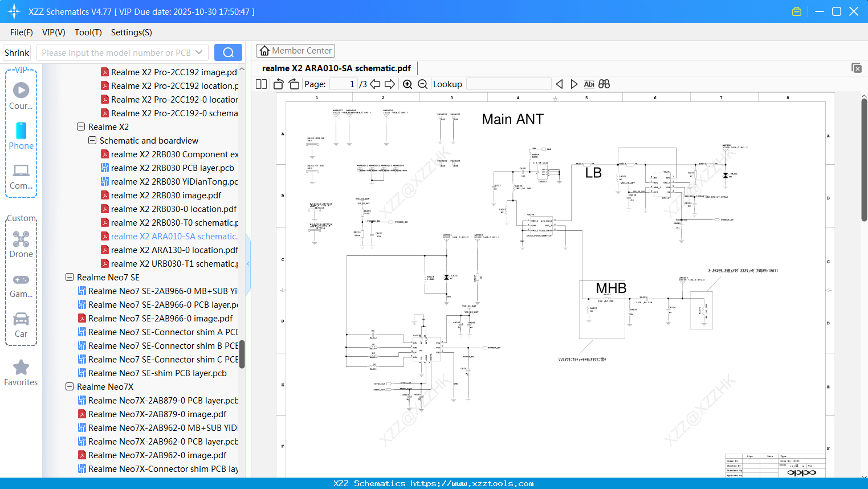Rotate the page clockwise
868x489 pixels.
coord(294,84)
